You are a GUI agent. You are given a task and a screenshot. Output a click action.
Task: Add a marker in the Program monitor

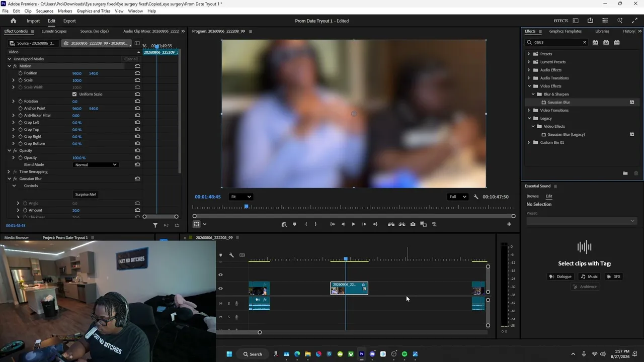[295, 224]
